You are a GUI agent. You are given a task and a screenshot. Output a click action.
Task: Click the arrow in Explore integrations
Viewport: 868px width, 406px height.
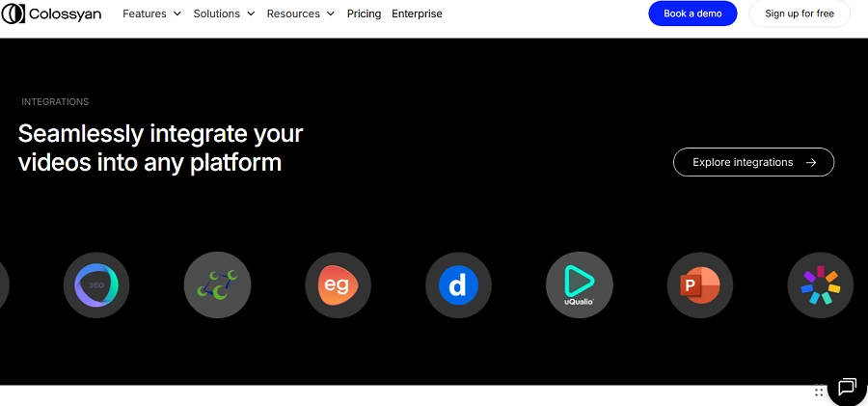(x=811, y=162)
